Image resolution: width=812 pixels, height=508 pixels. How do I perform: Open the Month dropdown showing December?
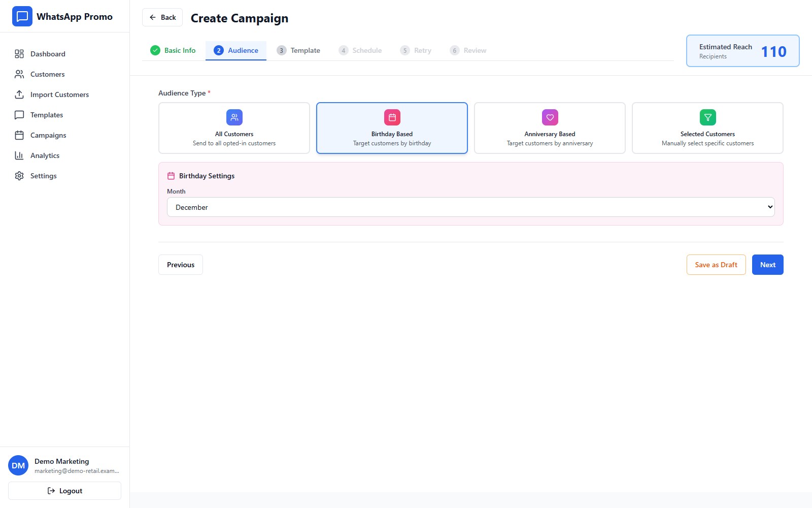tap(471, 207)
